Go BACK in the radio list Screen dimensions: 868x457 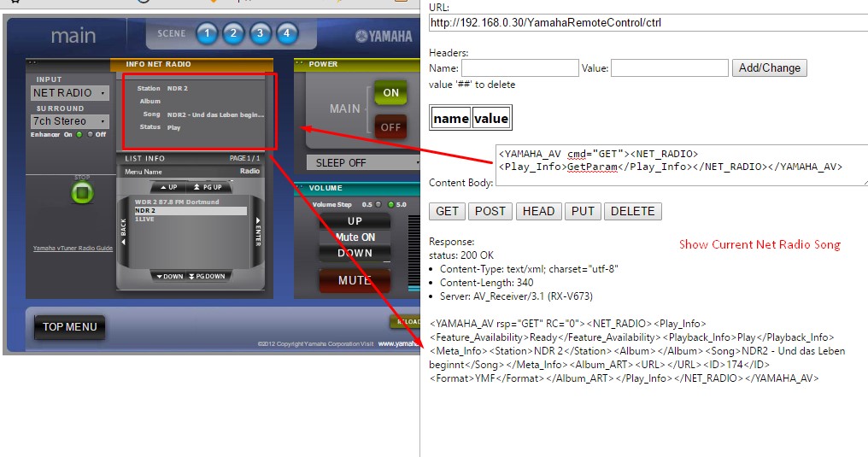tap(124, 232)
